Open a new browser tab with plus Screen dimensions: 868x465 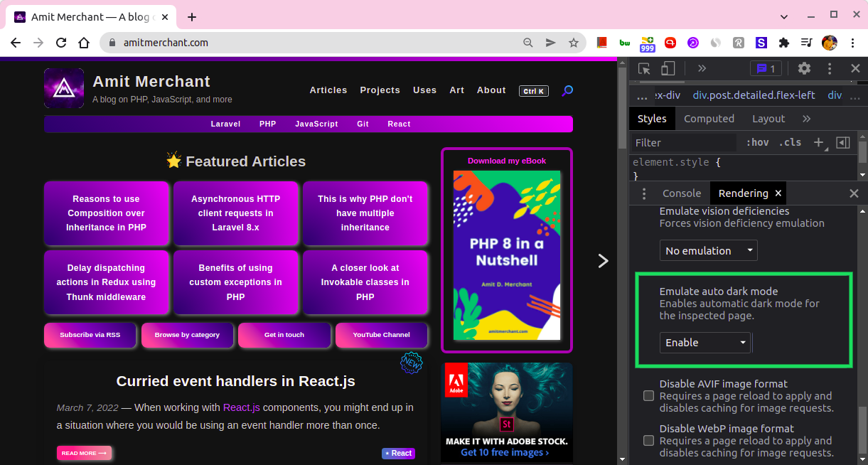(x=192, y=17)
